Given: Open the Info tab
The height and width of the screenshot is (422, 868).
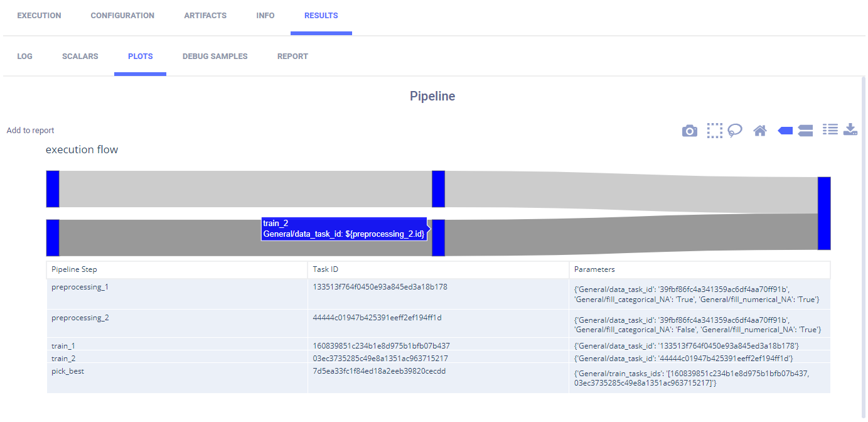Looking at the screenshot, I should (265, 16).
